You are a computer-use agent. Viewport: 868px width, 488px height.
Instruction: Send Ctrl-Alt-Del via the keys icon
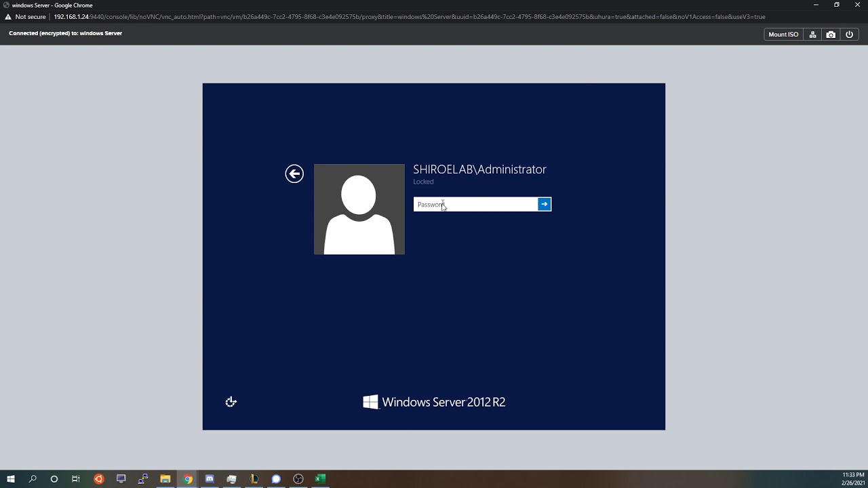(812, 35)
